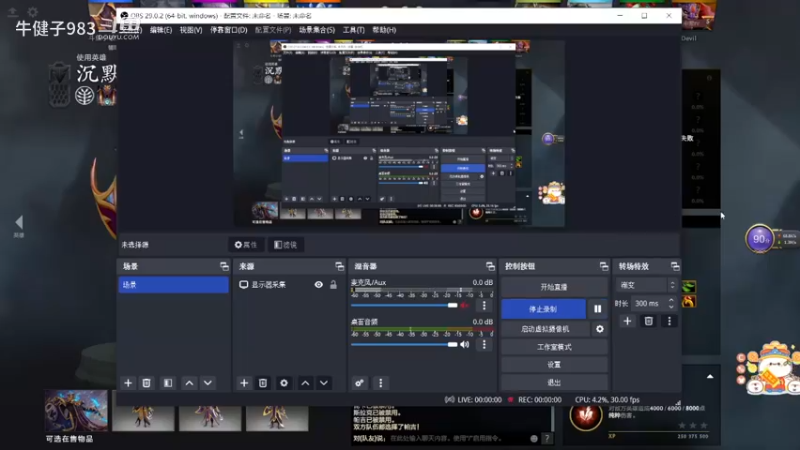
Task: Open 设置 settings from controls panel
Action: [x=554, y=365]
